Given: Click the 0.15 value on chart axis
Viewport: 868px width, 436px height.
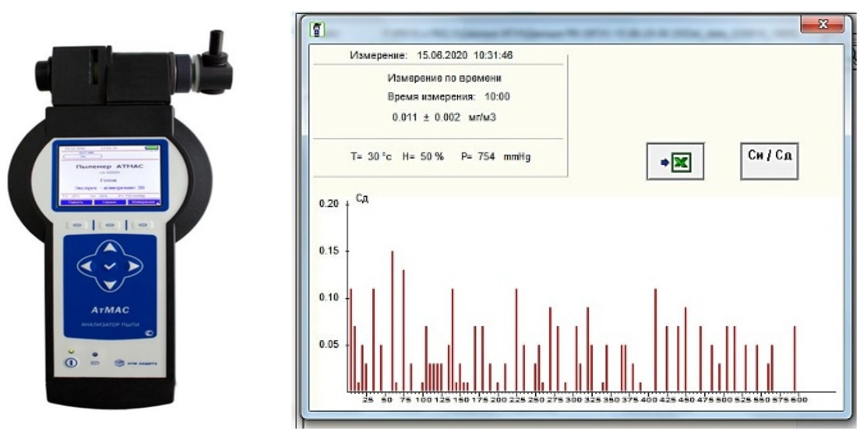Looking at the screenshot, I should tap(329, 251).
